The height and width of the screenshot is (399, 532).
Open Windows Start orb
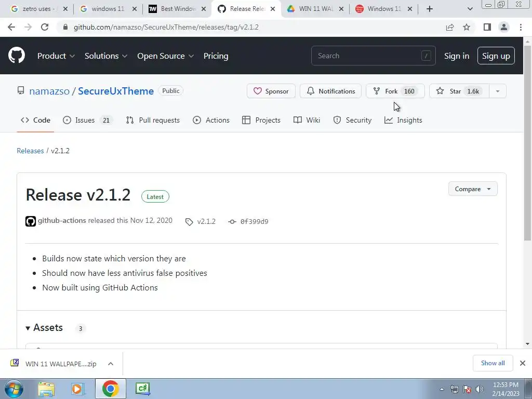[x=14, y=389]
